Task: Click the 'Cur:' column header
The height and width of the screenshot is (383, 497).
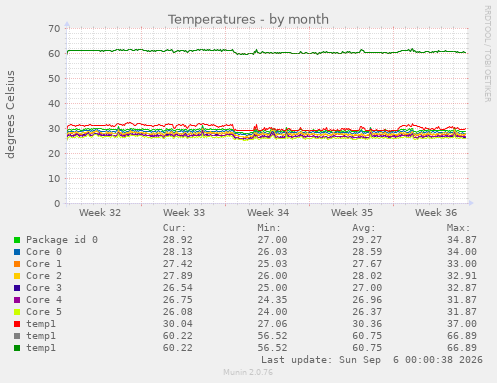Action: (174, 228)
